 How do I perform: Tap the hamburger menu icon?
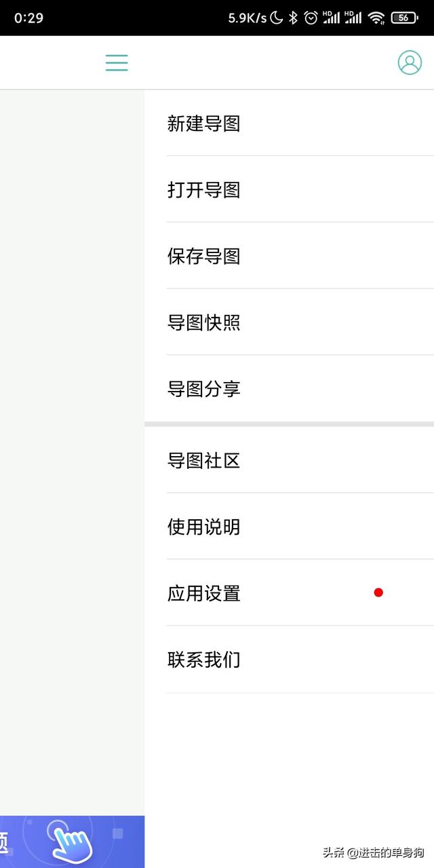click(x=117, y=62)
